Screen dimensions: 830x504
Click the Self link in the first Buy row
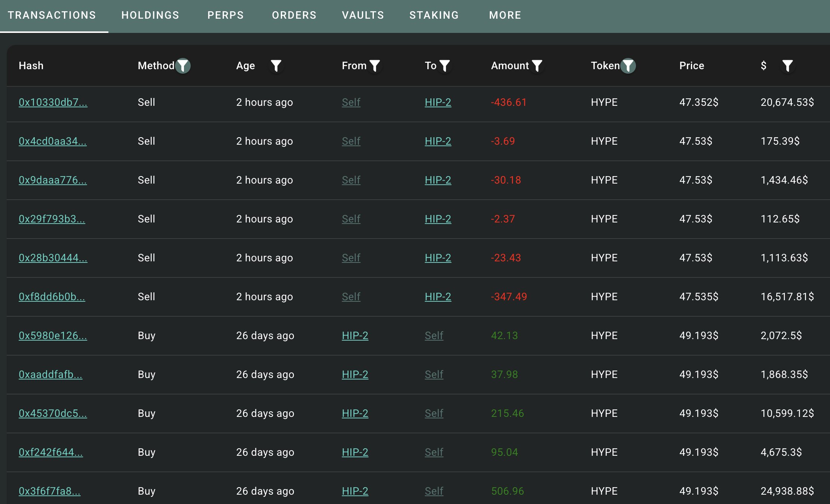[433, 336]
